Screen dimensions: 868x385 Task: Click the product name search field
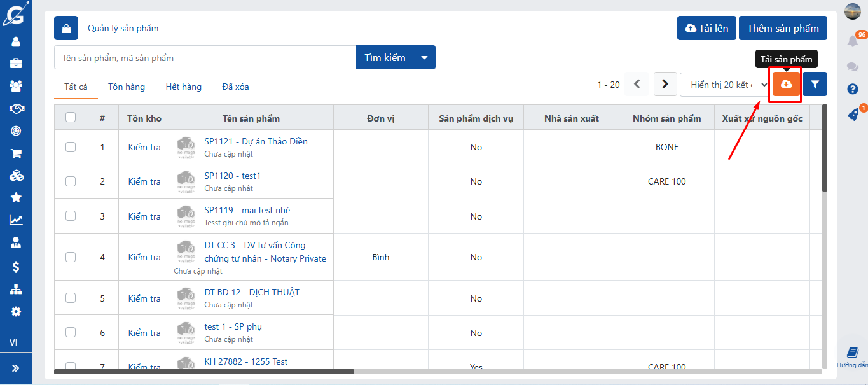click(205, 57)
